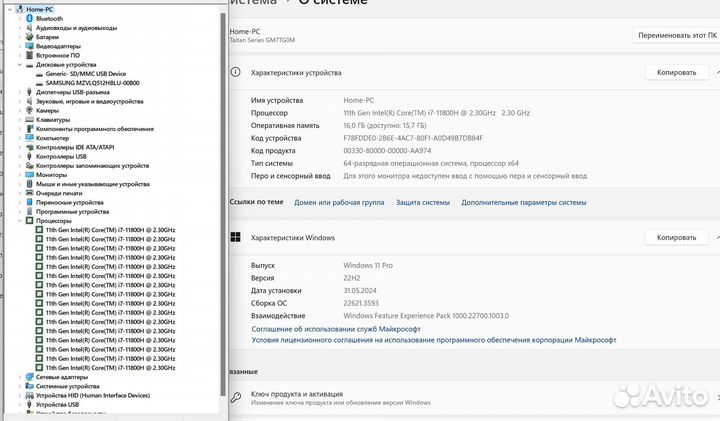
Task: Expand the Программные устройства category
Action: coord(19,211)
